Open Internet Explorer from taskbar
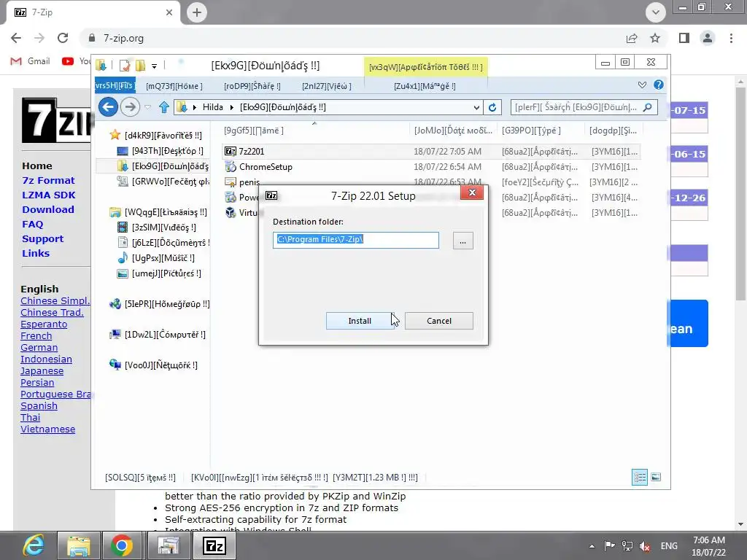 34,545
